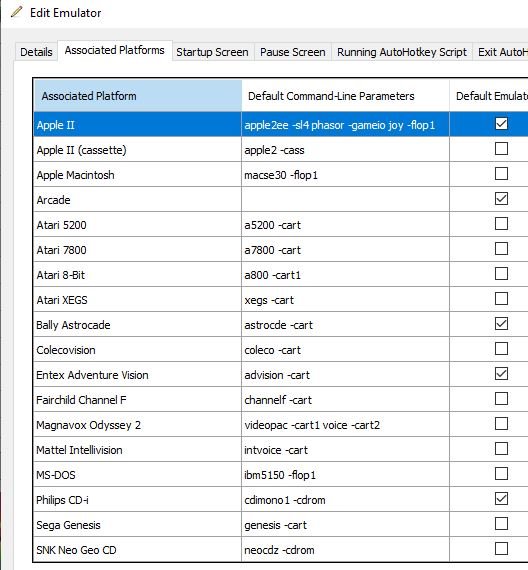Click the 'apple2 -cass' parameters cell
This screenshot has height=570, width=528.
(345, 150)
